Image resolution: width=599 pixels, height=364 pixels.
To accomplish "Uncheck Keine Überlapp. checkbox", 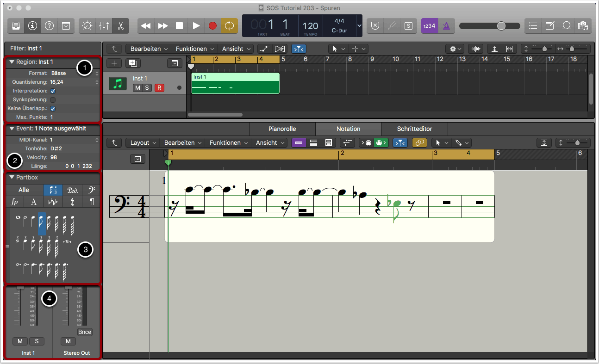I will click(53, 109).
